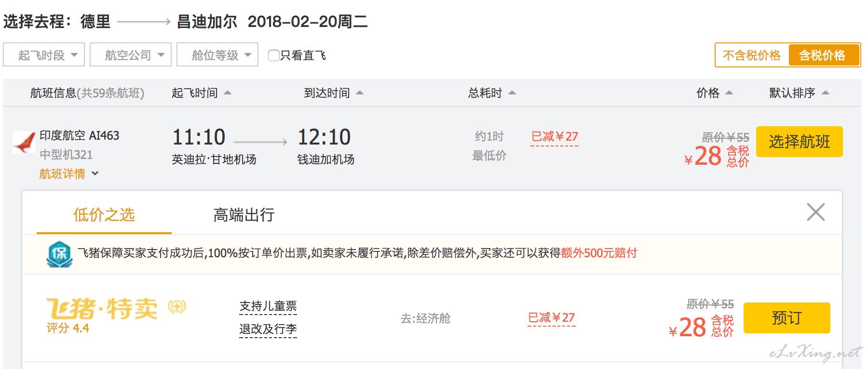The image size is (868, 369).
Task: Open the 舱位等级 cabin class dropdown
Action: tap(217, 55)
